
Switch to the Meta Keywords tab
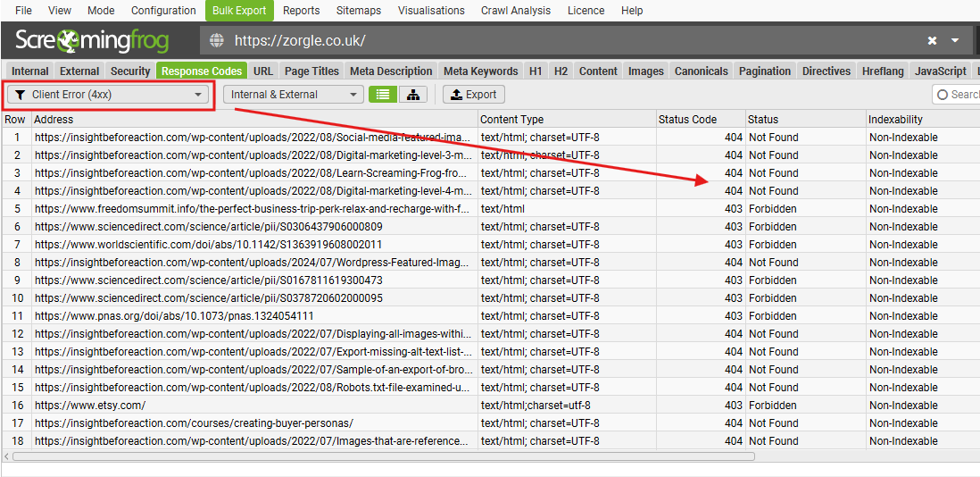point(480,71)
